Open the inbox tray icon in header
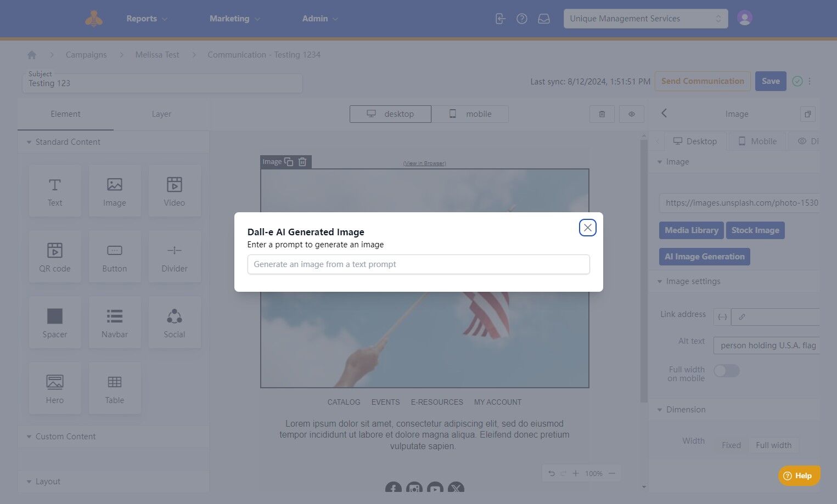The width and height of the screenshot is (837, 504). [x=543, y=19]
